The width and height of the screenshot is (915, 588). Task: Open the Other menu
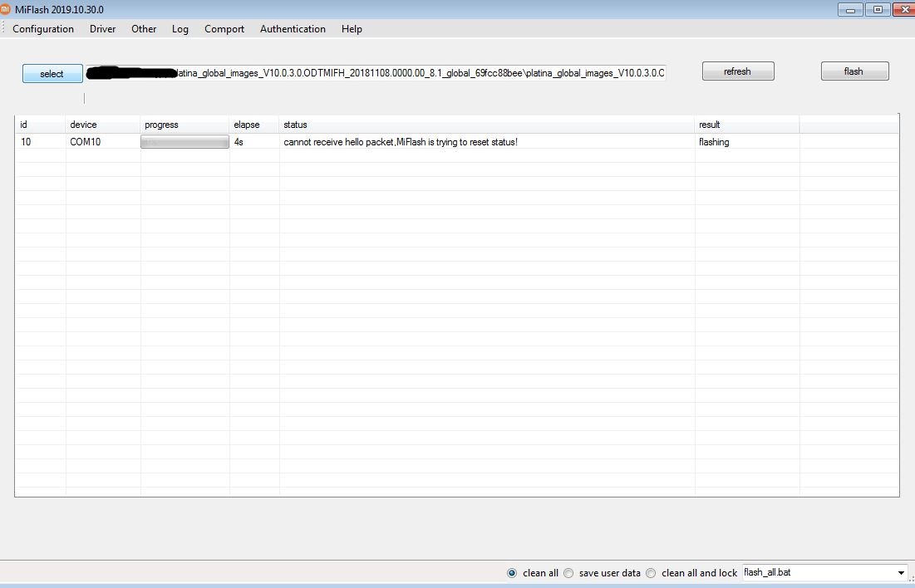[x=144, y=29]
